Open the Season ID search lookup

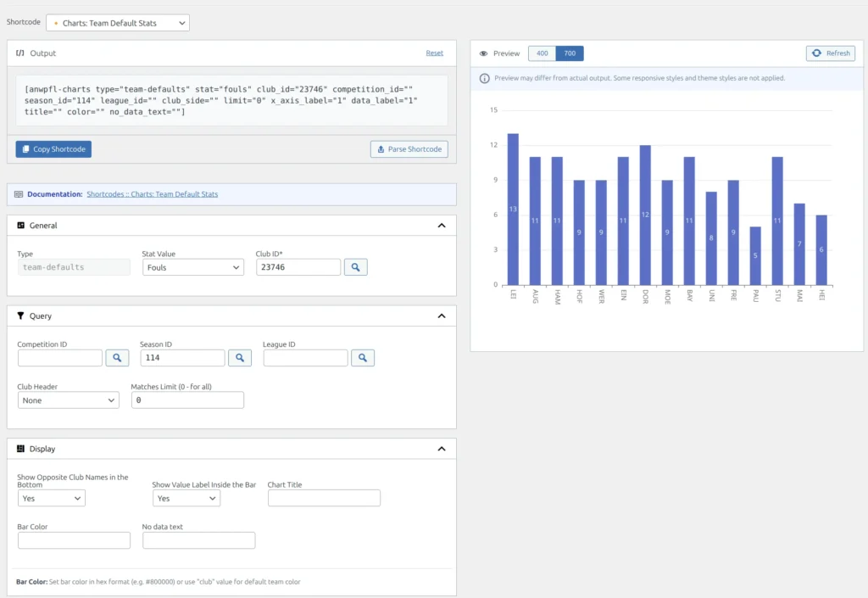click(x=240, y=358)
